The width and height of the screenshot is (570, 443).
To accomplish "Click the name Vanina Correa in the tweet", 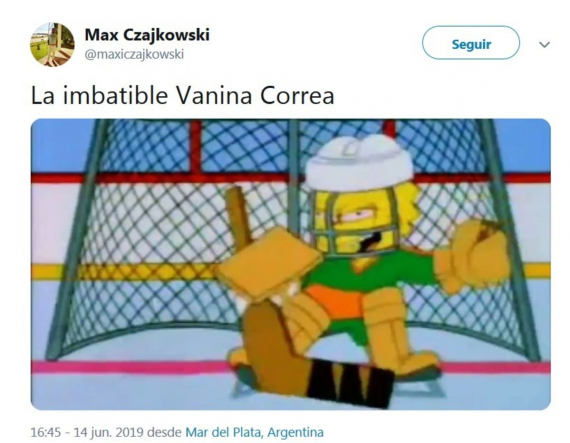I will click(x=255, y=96).
